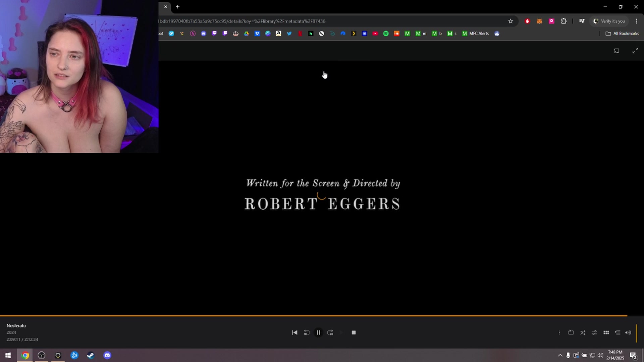644x362 pixels.
Task: Open Chrome media controls icon
Action: click(x=582, y=21)
